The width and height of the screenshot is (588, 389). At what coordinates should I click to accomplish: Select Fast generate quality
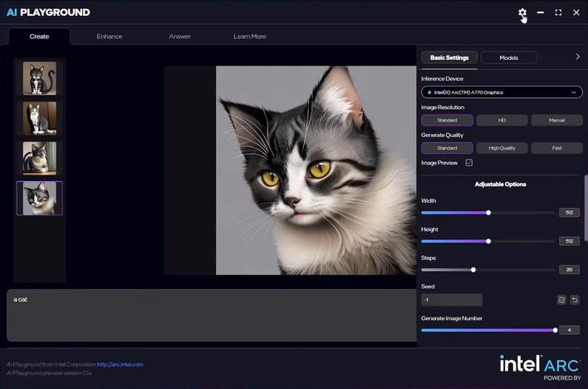[x=557, y=148]
